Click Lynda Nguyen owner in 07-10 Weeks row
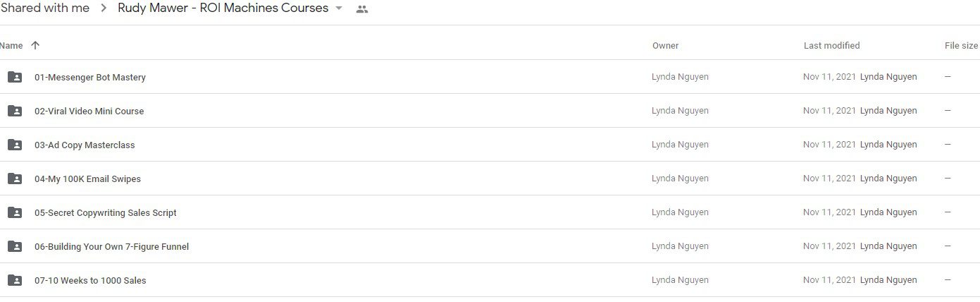 (680, 280)
